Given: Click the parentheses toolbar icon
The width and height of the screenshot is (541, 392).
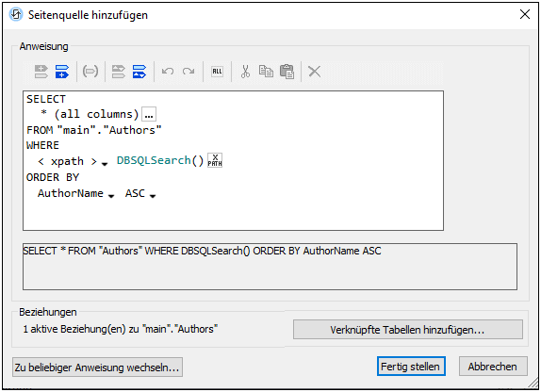Looking at the screenshot, I should click(x=90, y=72).
